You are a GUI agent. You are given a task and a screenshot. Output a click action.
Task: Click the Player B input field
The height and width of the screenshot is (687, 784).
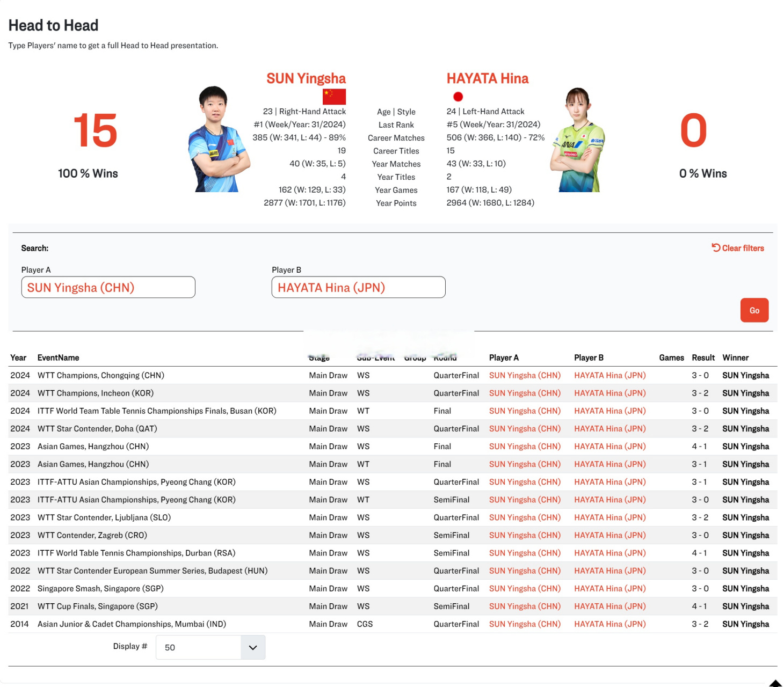359,287
